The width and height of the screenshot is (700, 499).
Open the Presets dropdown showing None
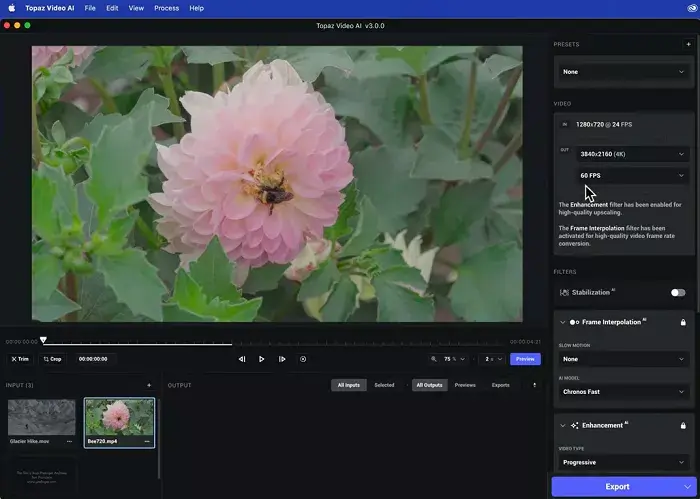(x=623, y=72)
